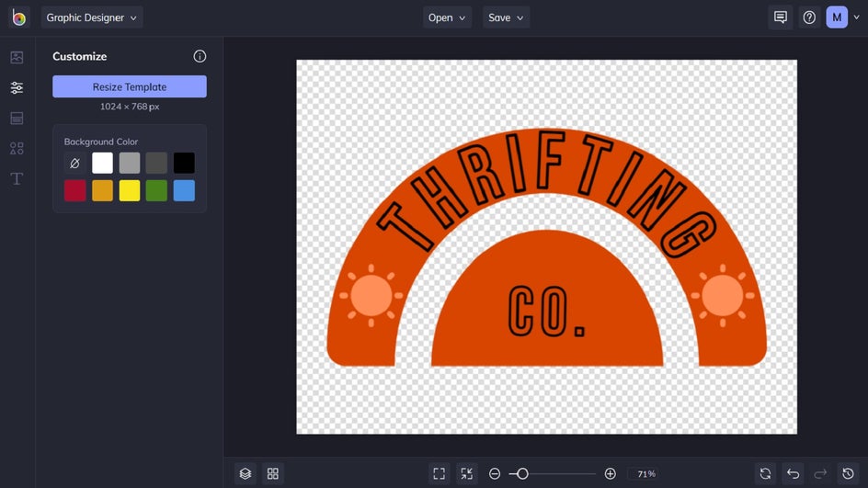Open the Templates sidebar icon
868x488 pixels.
(x=17, y=118)
